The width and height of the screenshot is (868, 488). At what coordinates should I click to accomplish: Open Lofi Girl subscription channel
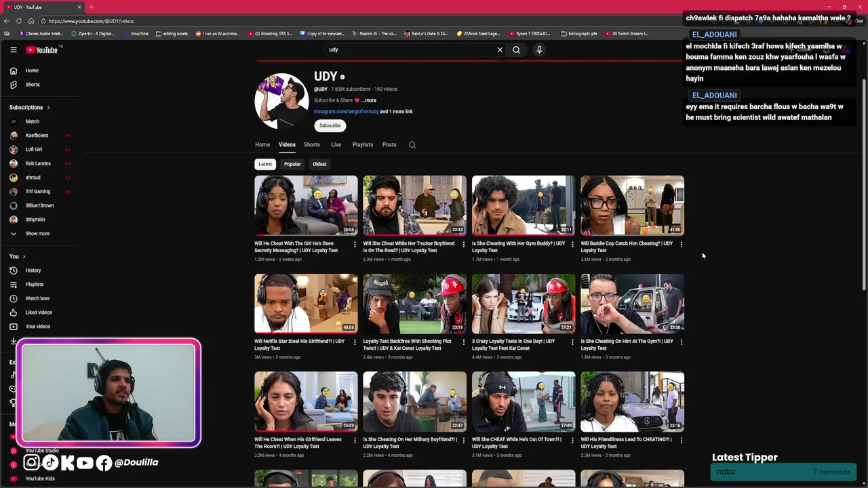[33, 149]
